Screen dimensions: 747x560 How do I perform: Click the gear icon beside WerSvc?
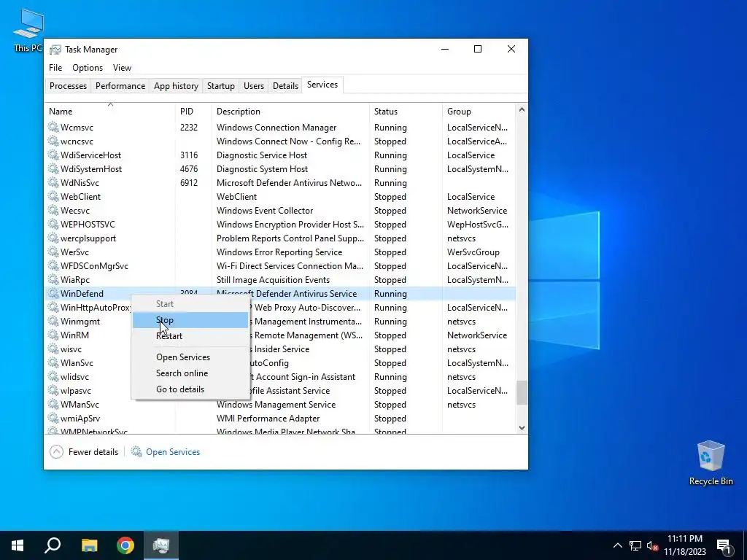click(53, 252)
